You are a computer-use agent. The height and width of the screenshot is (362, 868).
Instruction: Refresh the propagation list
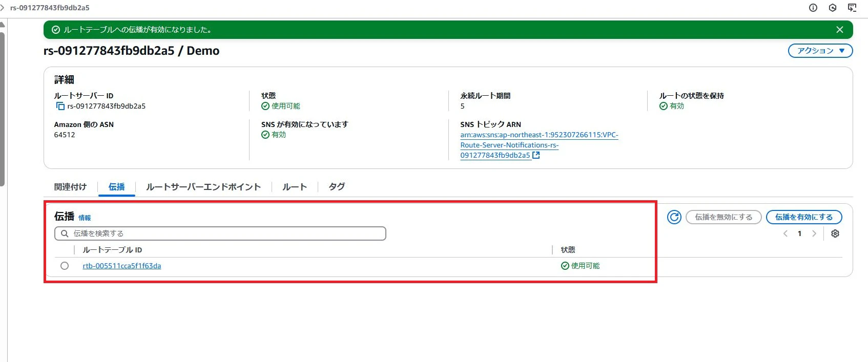click(674, 217)
